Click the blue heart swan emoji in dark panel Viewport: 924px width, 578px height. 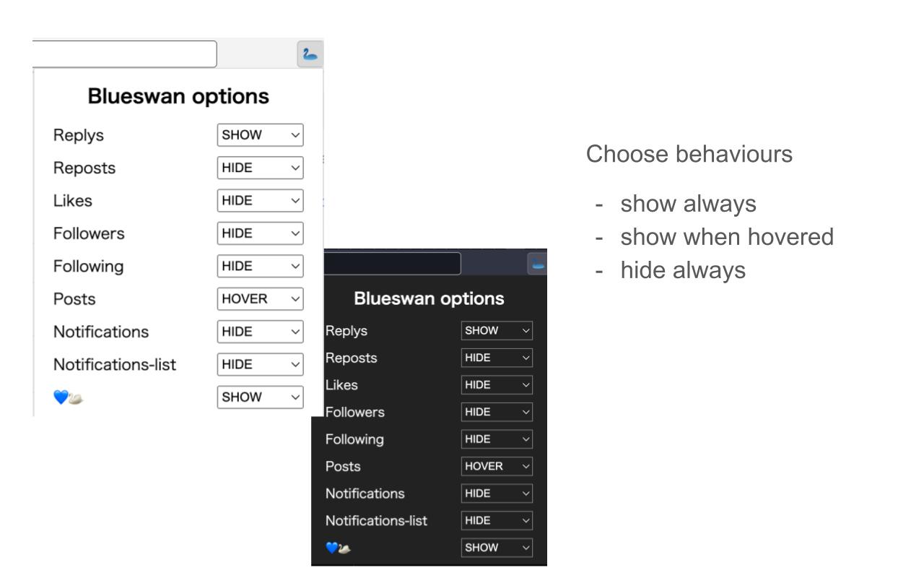pos(339,548)
